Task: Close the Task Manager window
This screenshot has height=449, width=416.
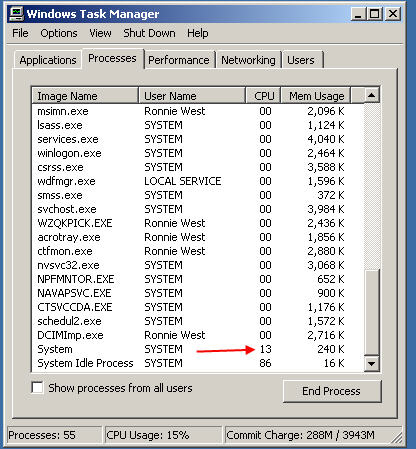Action: pos(393,14)
